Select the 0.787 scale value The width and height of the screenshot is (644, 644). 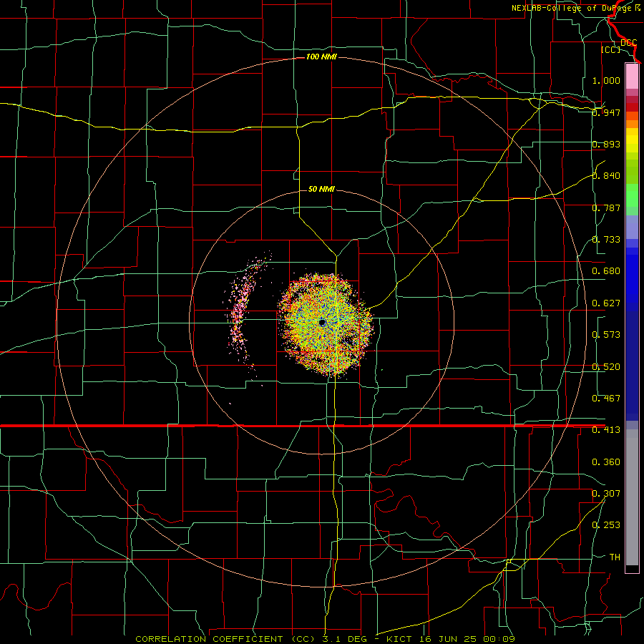pyautogui.click(x=606, y=208)
